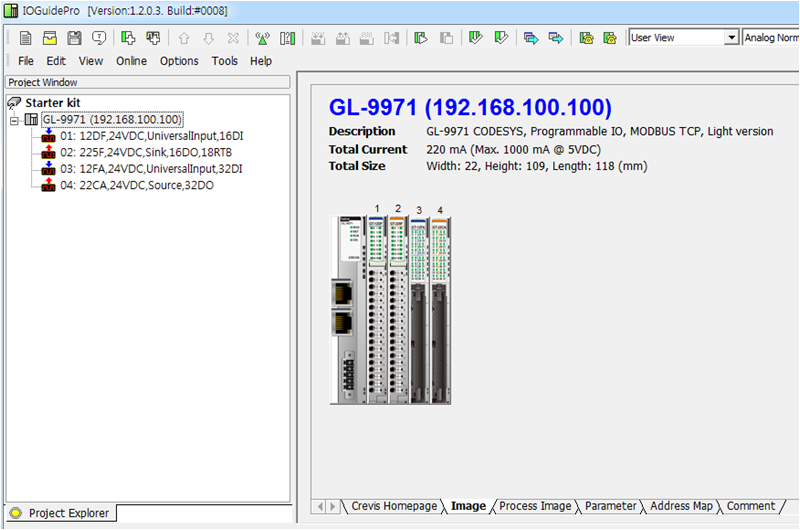Select GL-9971 (192.168.100.100) tree node
The width and height of the screenshot is (800, 530).
click(x=112, y=119)
